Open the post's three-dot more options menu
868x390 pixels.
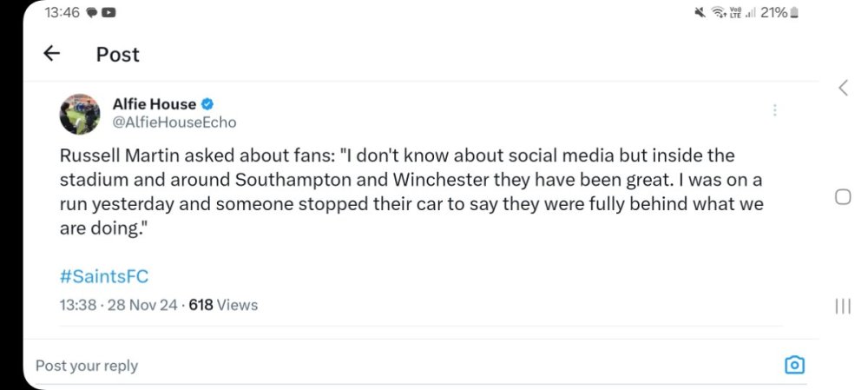[x=774, y=110]
